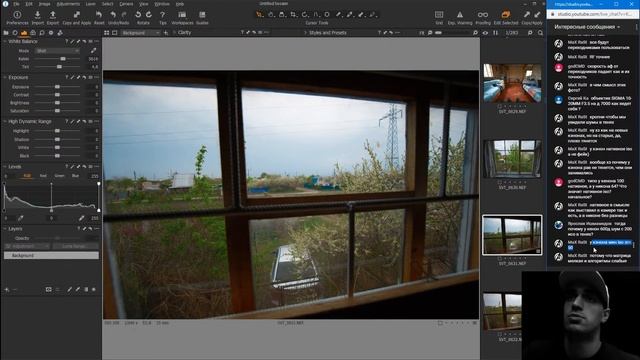Click the Grid toolbar icon

pyautogui.click(x=439, y=15)
